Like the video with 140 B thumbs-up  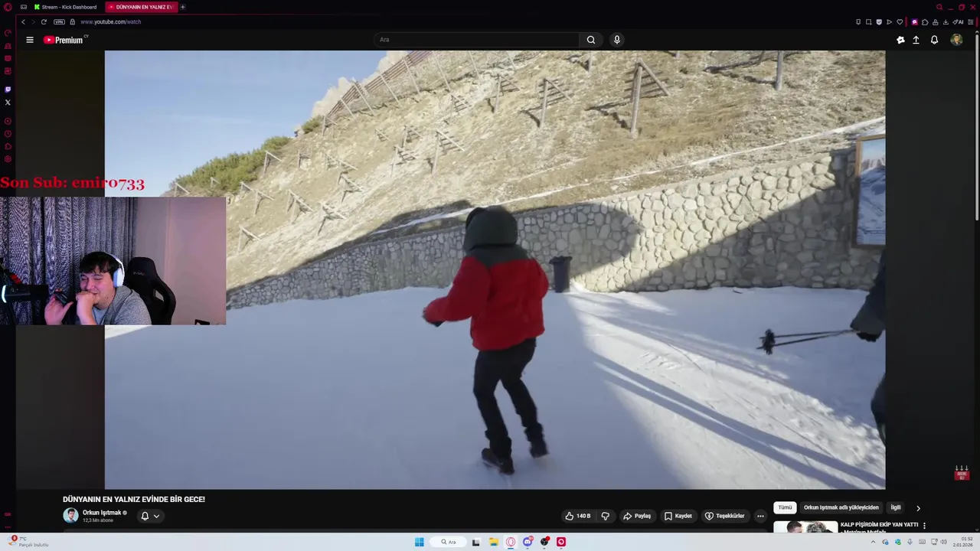tap(578, 516)
